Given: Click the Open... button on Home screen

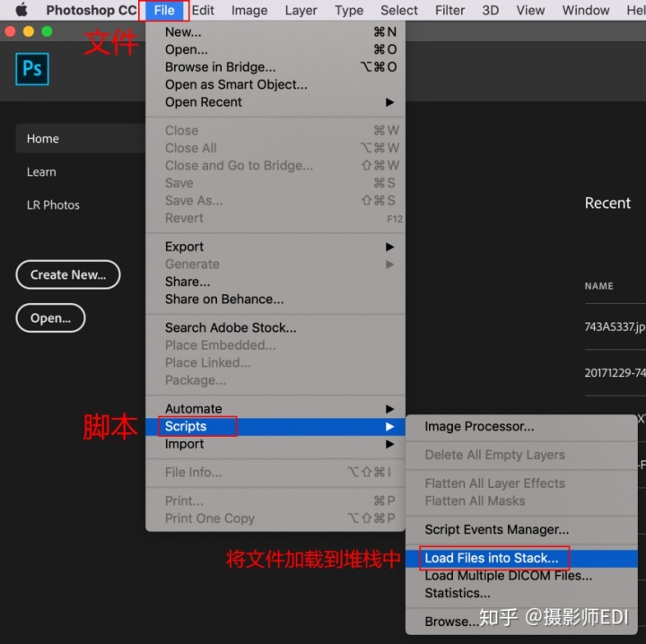Looking at the screenshot, I should [x=50, y=318].
